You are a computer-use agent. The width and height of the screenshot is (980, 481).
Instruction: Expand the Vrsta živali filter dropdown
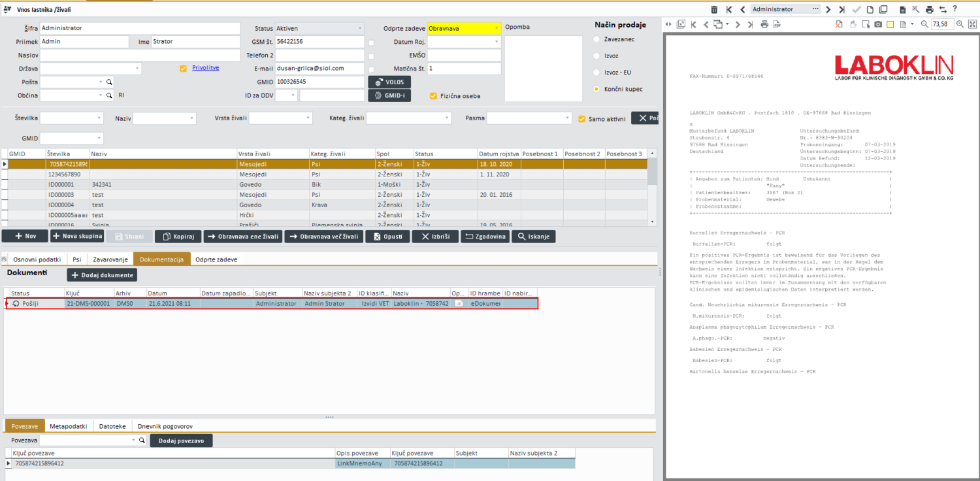(x=308, y=118)
